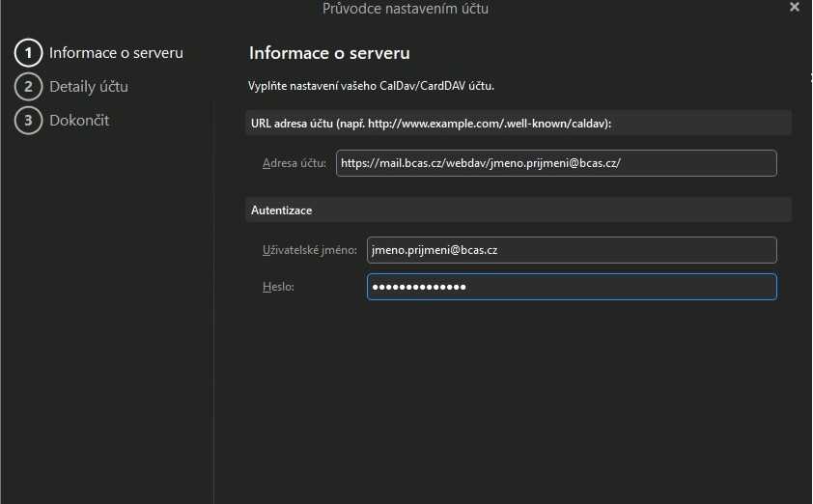Click the step 3 circle icon

tap(29, 121)
